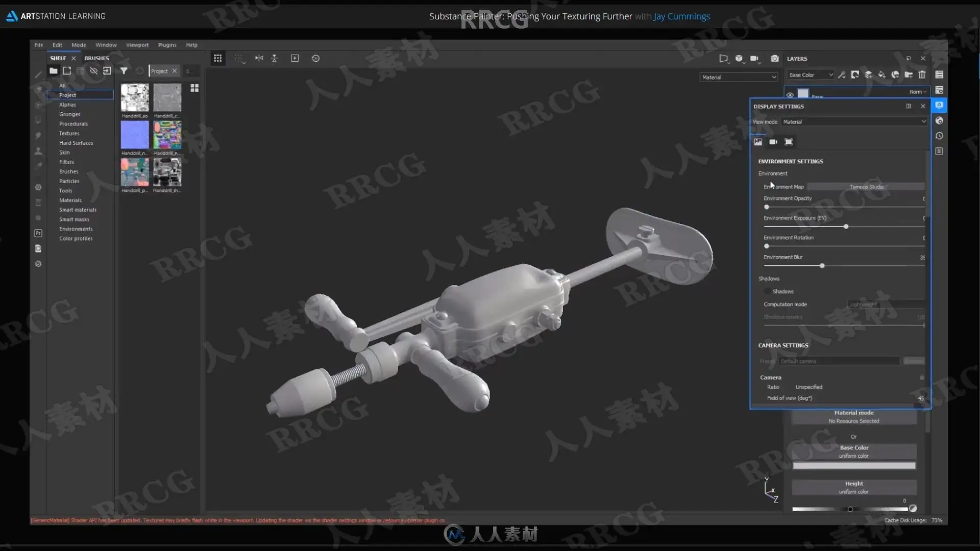Open the Computation mode dropdown

[x=886, y=305]
